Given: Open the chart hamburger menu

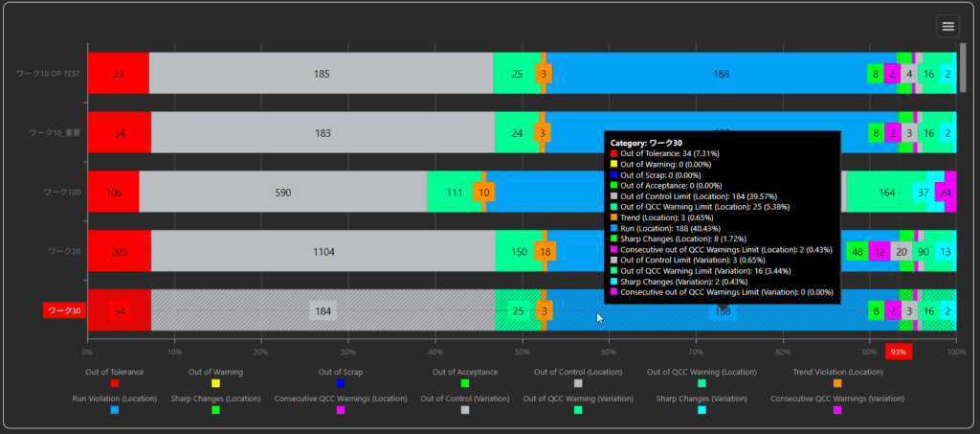Looking at the screenshot, I should (x=947, y=26).
